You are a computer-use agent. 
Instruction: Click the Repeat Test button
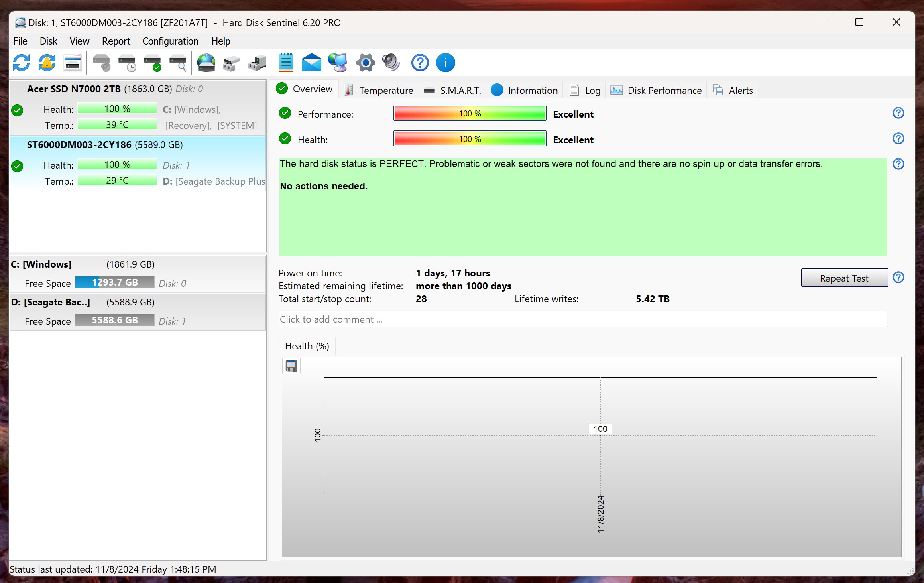point(844,278)
